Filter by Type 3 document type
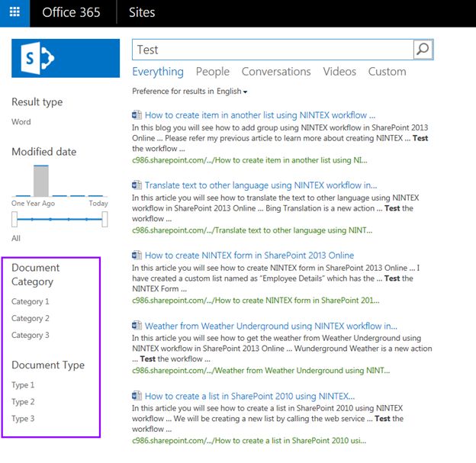Image resolution: width=476 pixels, height=463 pixels. click(23, 419)
